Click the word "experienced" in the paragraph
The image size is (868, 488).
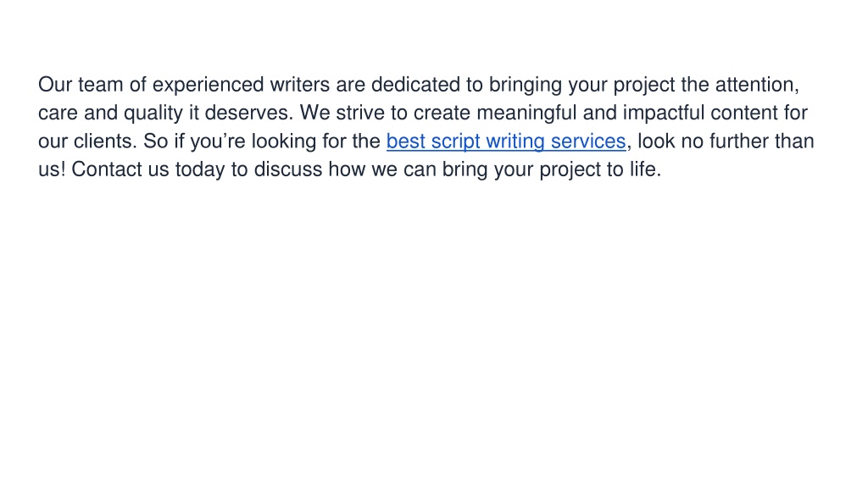(x=209, y=86)
